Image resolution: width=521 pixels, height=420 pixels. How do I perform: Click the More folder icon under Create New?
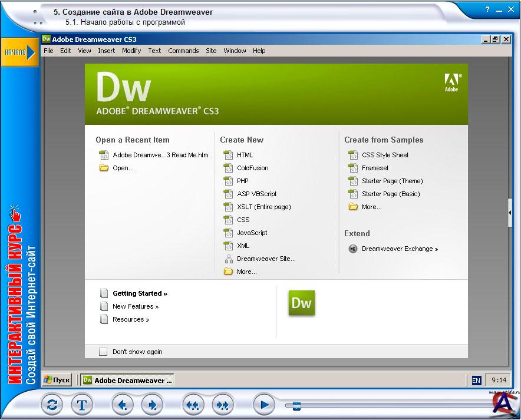coord(228,272)
